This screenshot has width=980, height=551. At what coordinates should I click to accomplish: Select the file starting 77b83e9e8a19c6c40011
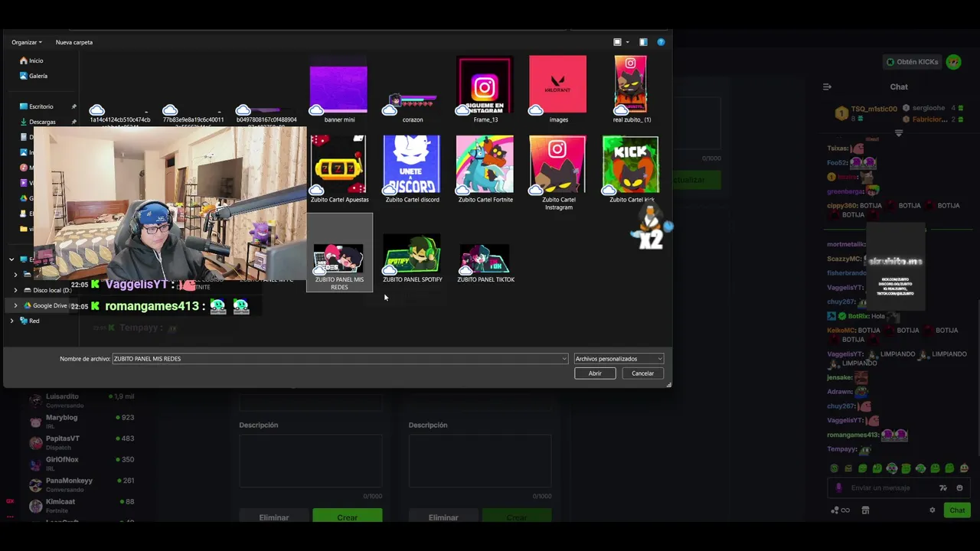[193, 115]
